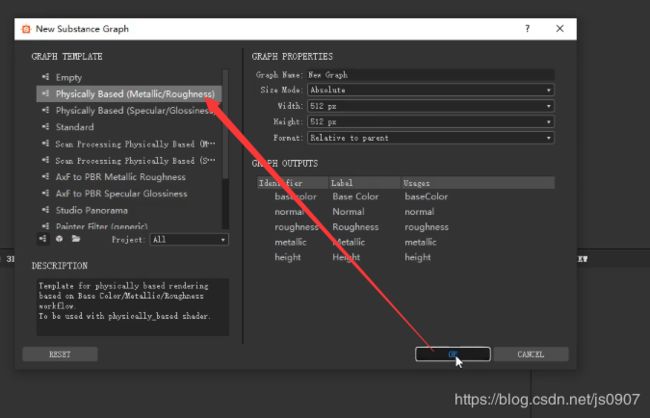Click the height usages cell
650x418 pixels.
418,258
